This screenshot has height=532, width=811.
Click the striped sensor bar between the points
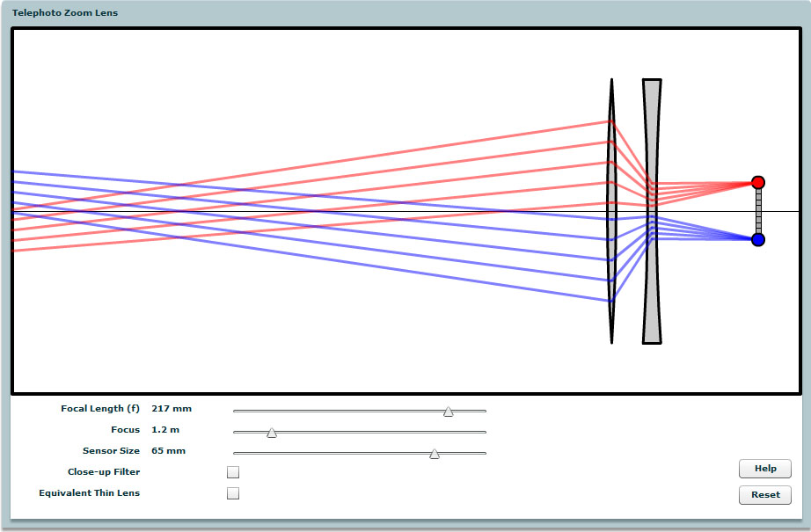coord(758,211)
